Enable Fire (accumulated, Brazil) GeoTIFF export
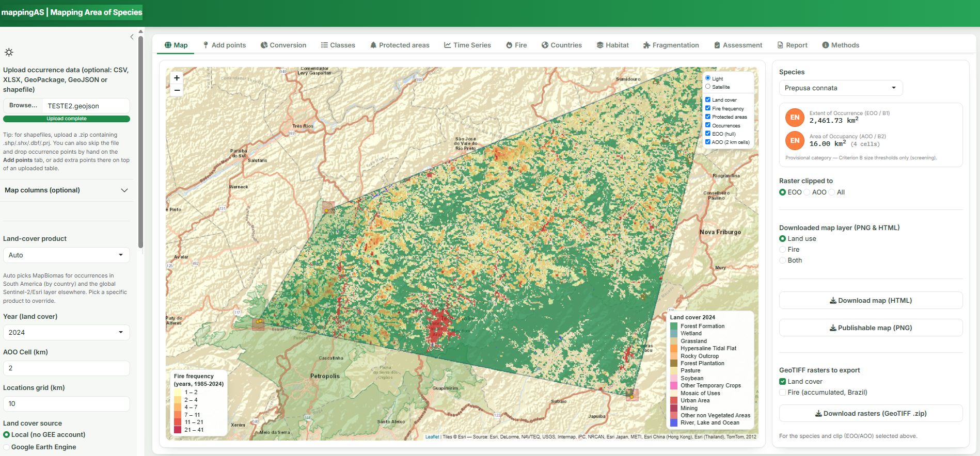The image size is (980, 456). coord(783,393)
